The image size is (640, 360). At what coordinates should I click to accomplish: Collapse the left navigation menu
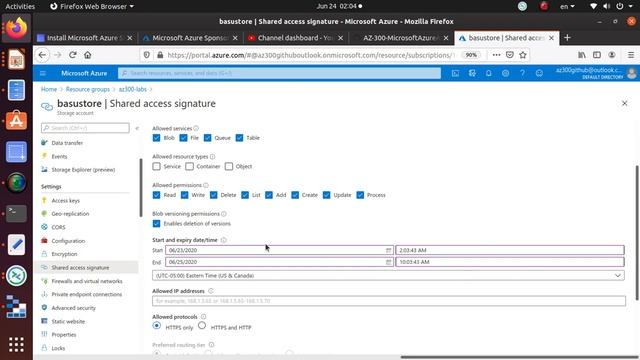[137, 128]
